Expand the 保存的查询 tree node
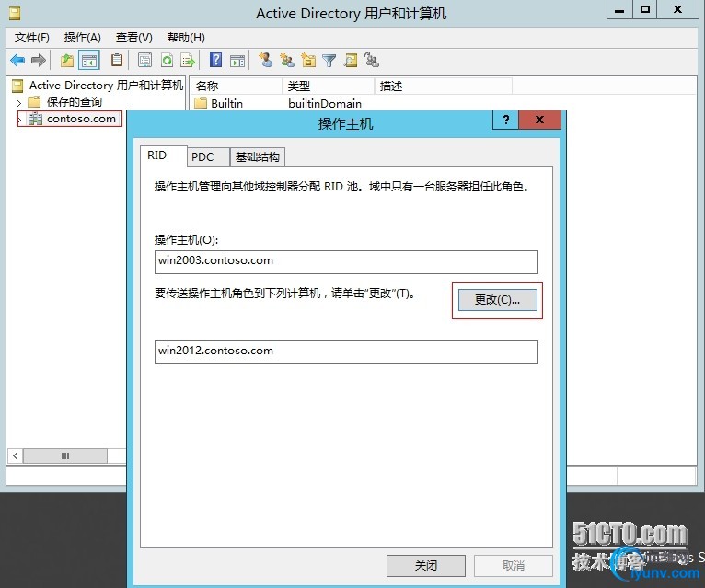Screen dimensions: 705x588 (18, 103)
